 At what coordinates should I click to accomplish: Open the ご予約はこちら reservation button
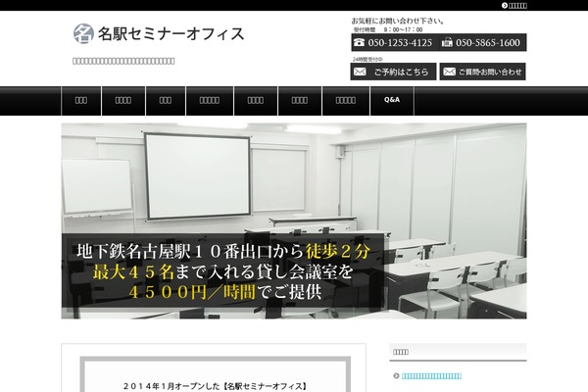(393, 72)
